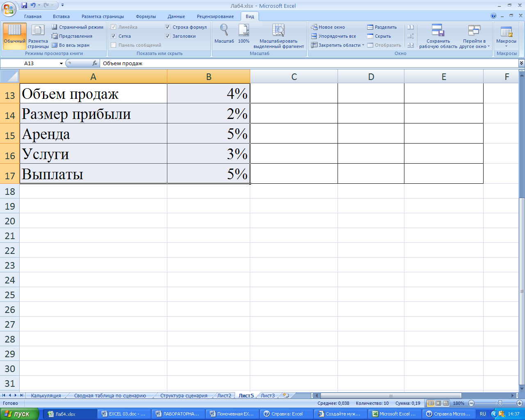Click the Select All corner of grid

(10, 76)
